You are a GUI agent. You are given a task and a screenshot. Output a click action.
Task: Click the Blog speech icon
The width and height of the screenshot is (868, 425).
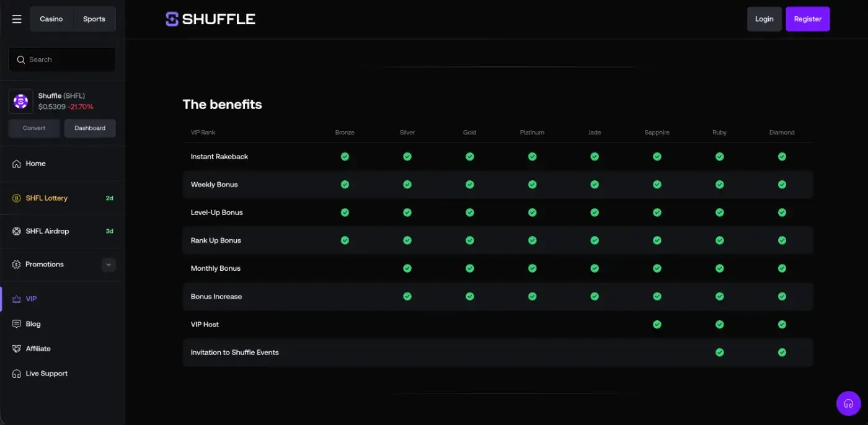(17, 324)
